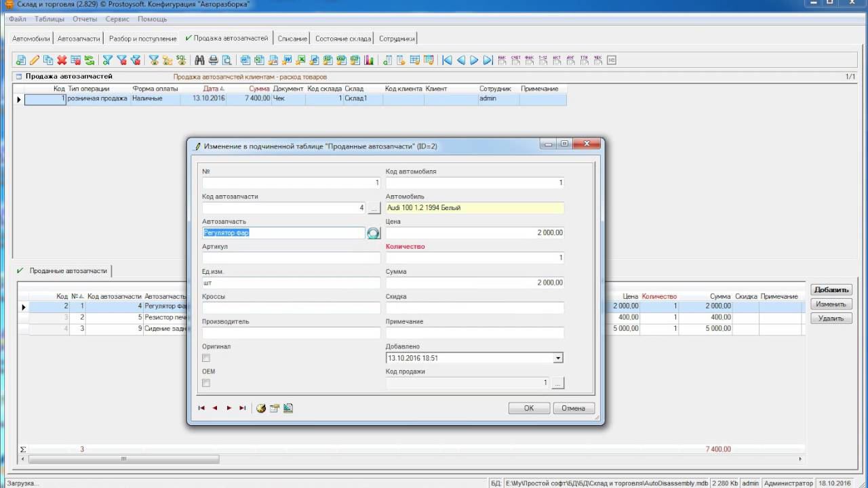This screenshot has height=488, width=868.
Task: Switch to the Состояние склада tab
Action: (342, 39)
